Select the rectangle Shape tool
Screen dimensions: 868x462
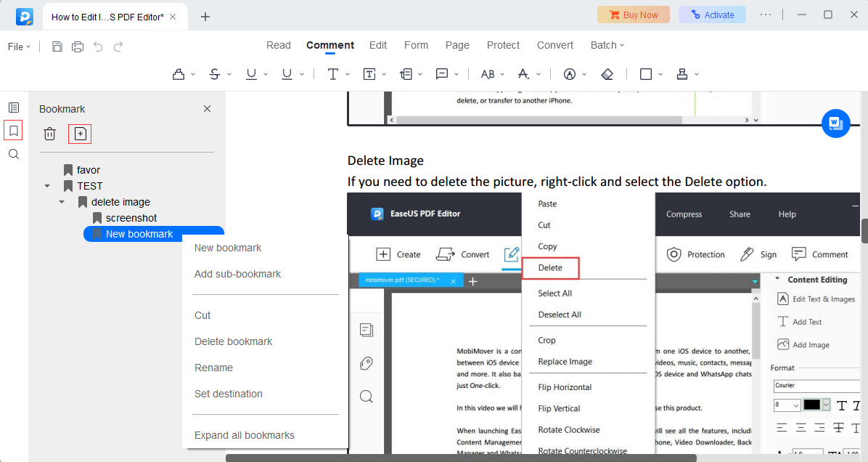pyautogui.click(x=645, y=74)
